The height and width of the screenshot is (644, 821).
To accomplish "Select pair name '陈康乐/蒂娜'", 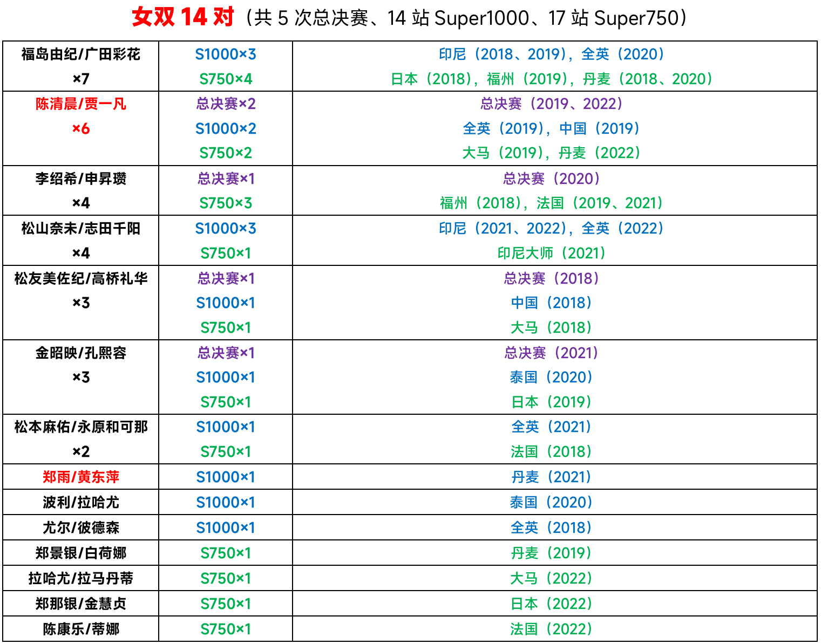I will click(81, 629).
